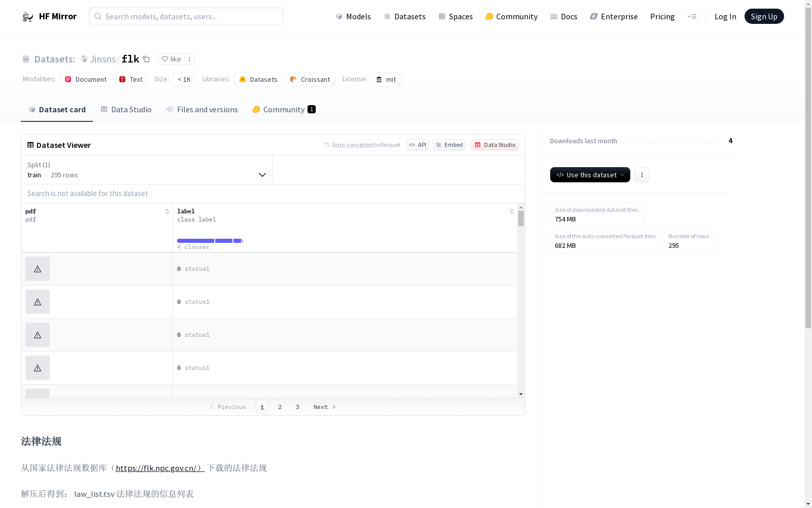
Task: Click the HF Mirror logo
Action: 49,16
